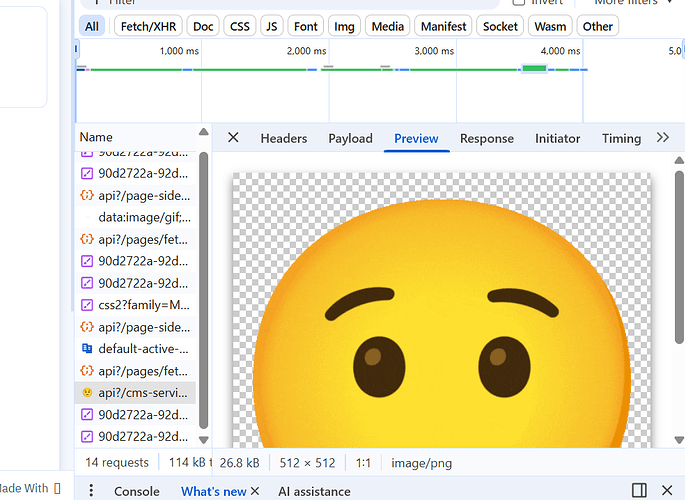Filter requests by Media type
Screen dimensions: 685x500
(x=387, y=26)
